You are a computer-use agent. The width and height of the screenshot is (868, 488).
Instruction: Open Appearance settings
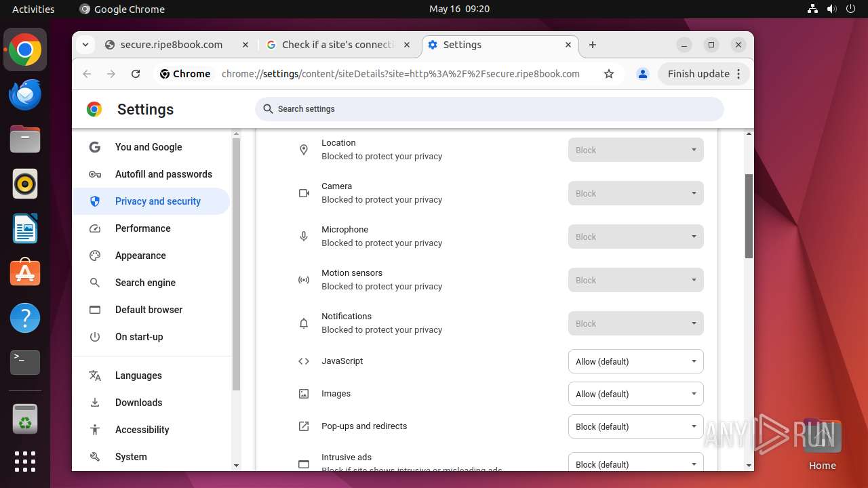pyautogui.click(x=151, y=256)
